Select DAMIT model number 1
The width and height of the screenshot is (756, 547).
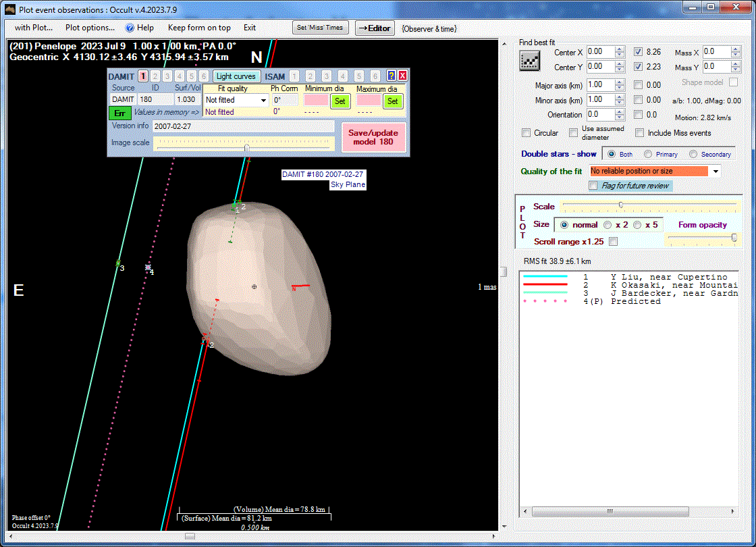[143, 76]
